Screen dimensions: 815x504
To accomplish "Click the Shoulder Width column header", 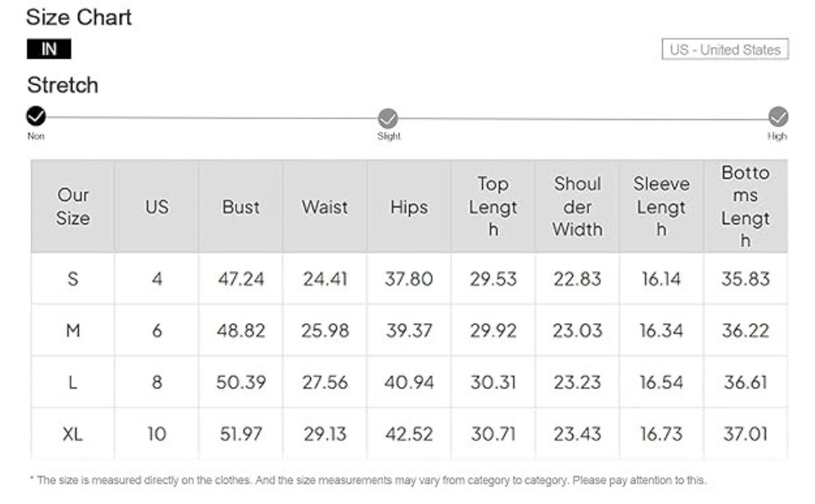I will [x=577, y=207].
